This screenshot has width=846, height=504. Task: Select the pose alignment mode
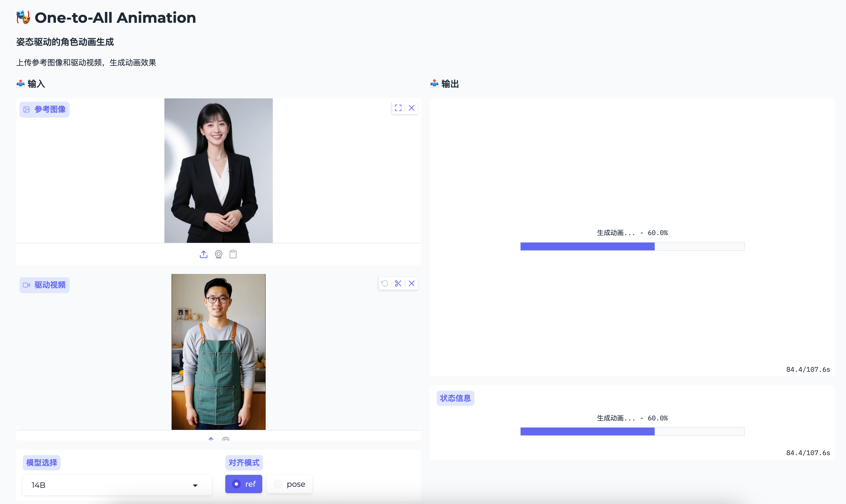pyautogui.click(x=290, y=484)
